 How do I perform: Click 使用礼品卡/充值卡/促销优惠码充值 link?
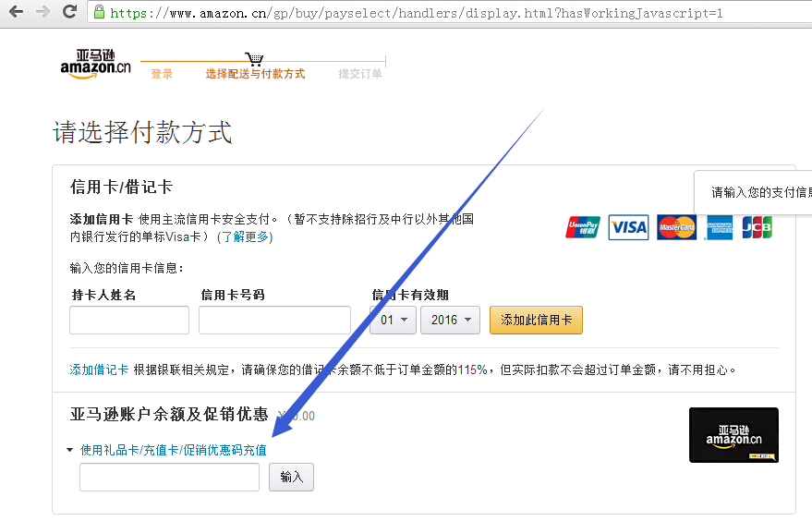[174, 450]
